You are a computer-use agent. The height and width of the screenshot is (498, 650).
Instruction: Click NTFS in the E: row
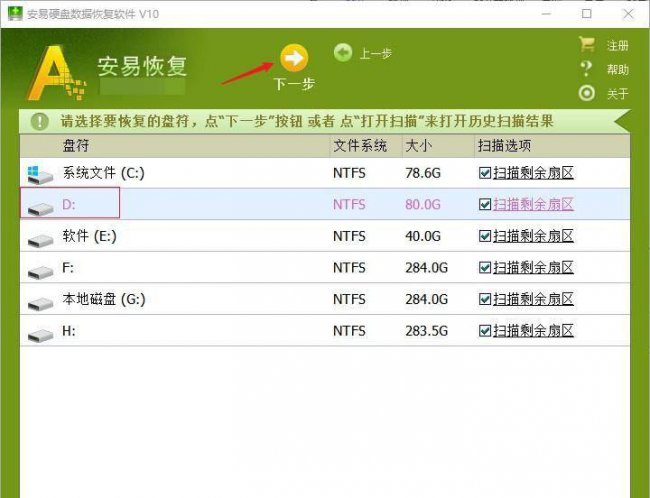click(349, 236)
